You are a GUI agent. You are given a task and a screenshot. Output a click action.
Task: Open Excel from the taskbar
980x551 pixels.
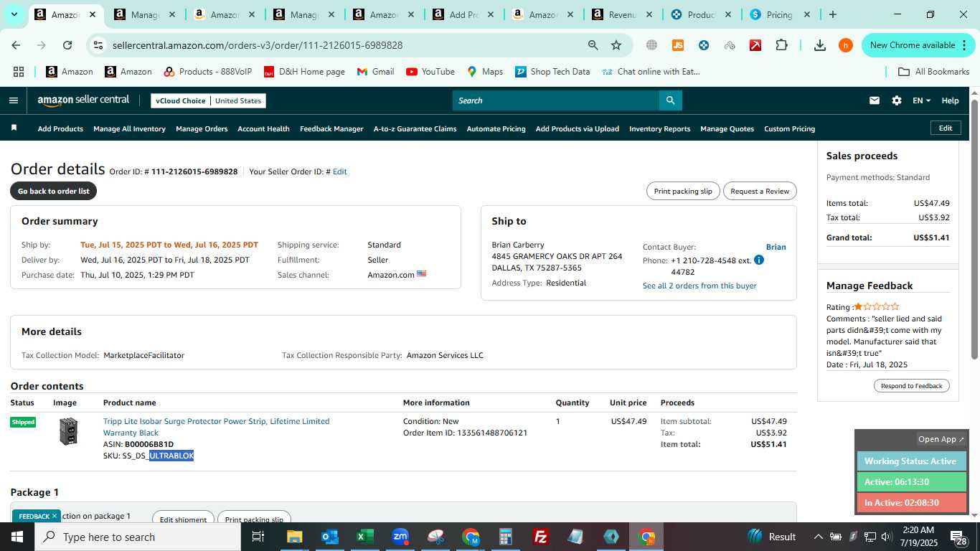click(365, 537)
